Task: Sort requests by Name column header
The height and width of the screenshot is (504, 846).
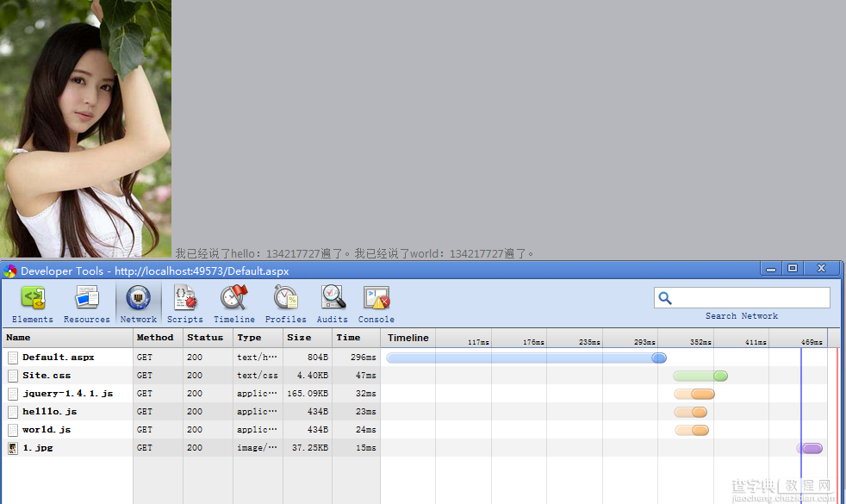Action: pyautogui.click(x=67, y=338)
